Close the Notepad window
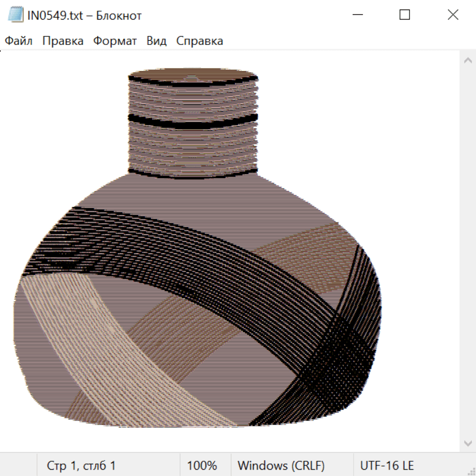Screen dimensions: 476x476 pos(453,15)
